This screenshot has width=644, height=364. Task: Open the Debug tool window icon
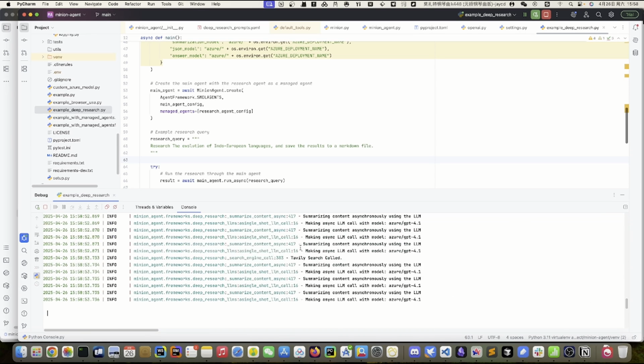point(24,238)
